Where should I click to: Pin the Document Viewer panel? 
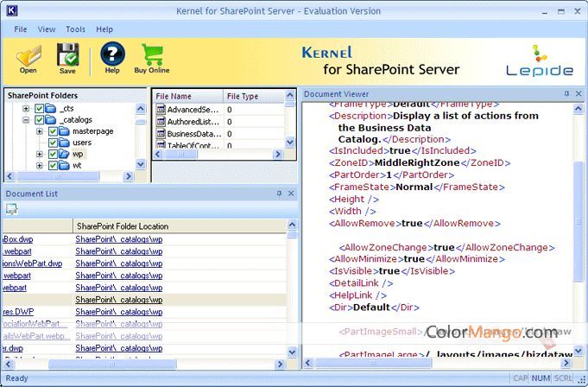tap(566, 94)
